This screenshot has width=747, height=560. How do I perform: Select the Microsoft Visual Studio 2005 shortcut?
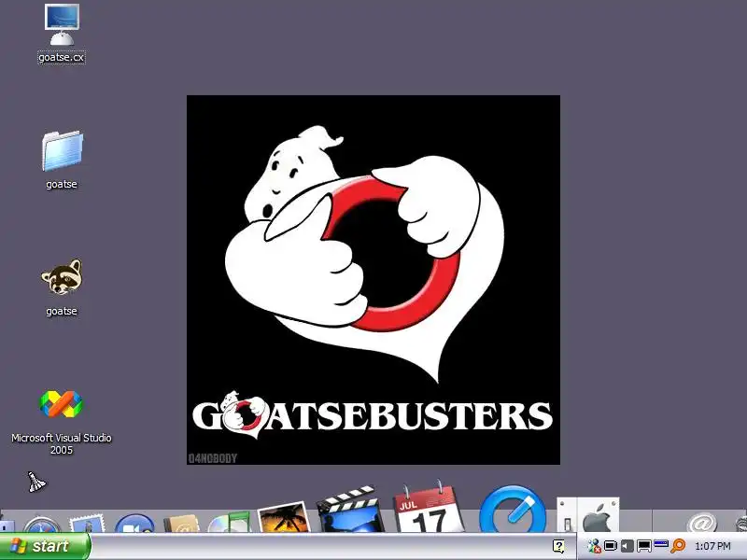(x=61, y=404)
